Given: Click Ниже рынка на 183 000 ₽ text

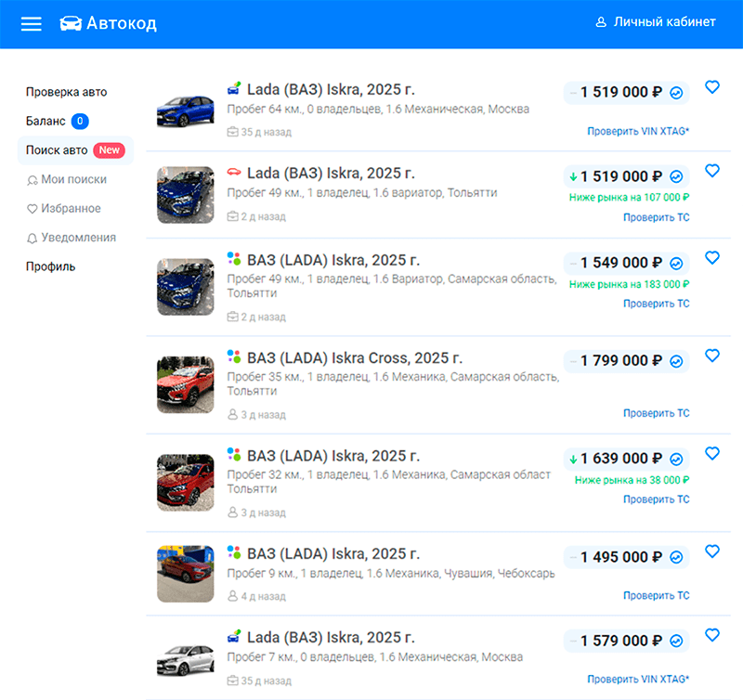Looking at the screenshot, I should click(x=630, y=284).
